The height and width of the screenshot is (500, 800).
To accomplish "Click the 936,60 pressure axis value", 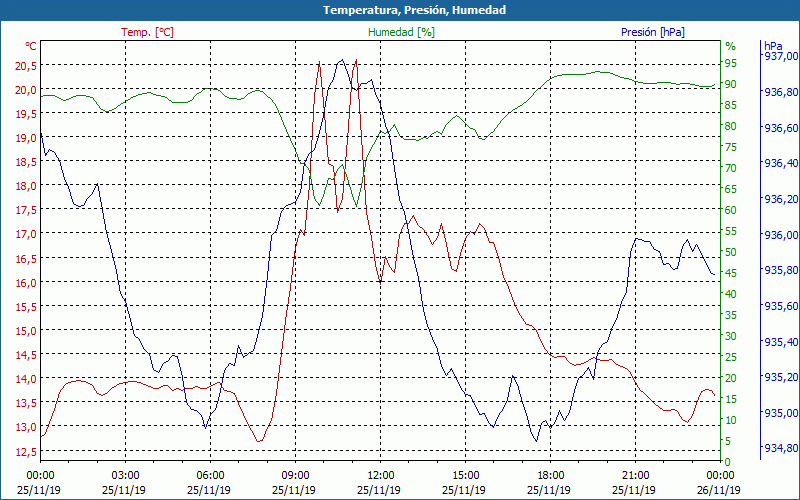I will (781, 128).
